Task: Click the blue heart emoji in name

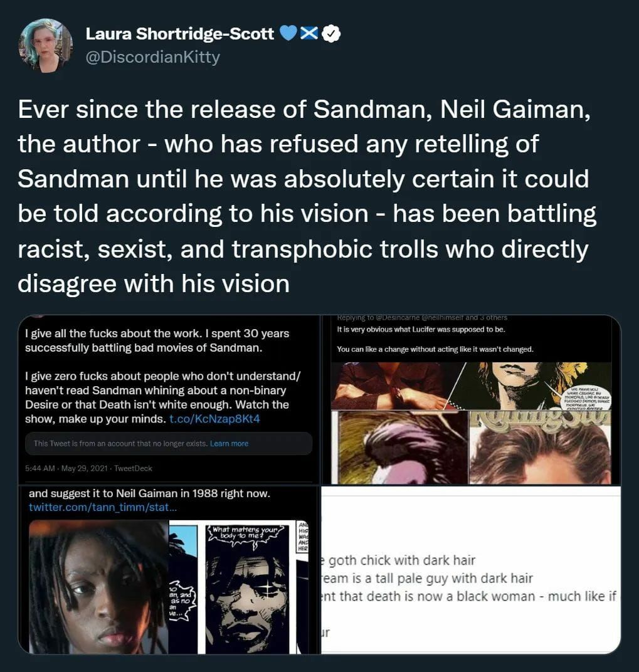Action: [x=288, y=33]
